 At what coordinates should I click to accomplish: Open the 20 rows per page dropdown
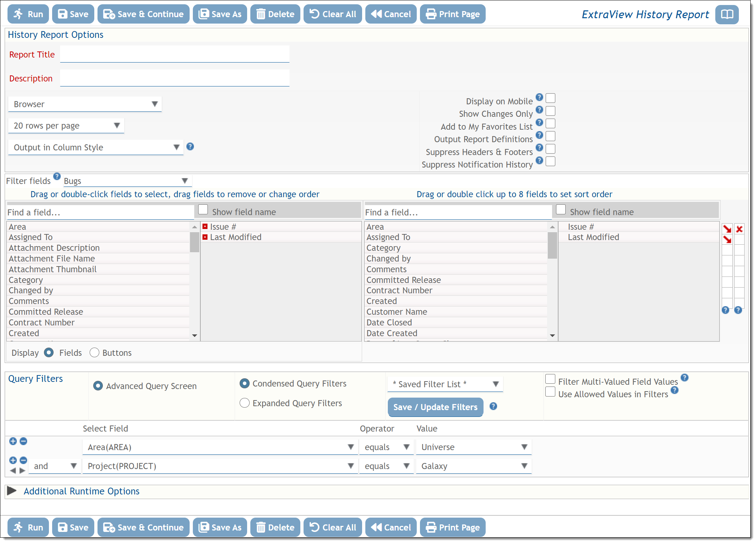tap(66, 126)
